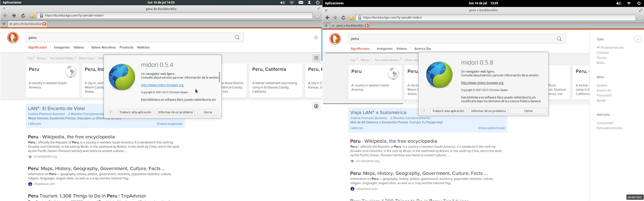
Task: Click URL address bar in left window
Action: click(175, 16)
